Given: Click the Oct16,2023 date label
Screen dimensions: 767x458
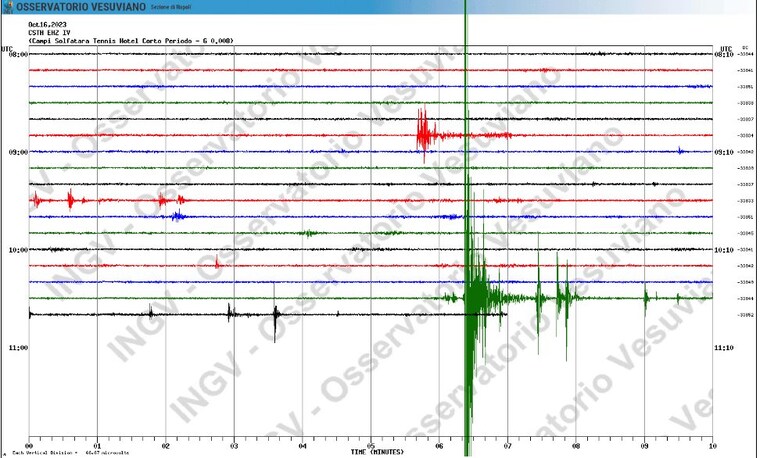Looking at the screenshot, I should 47,24.
